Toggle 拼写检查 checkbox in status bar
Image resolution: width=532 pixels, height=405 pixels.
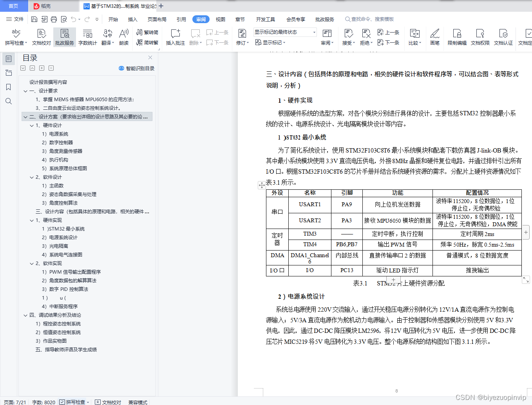coord(62,402)
